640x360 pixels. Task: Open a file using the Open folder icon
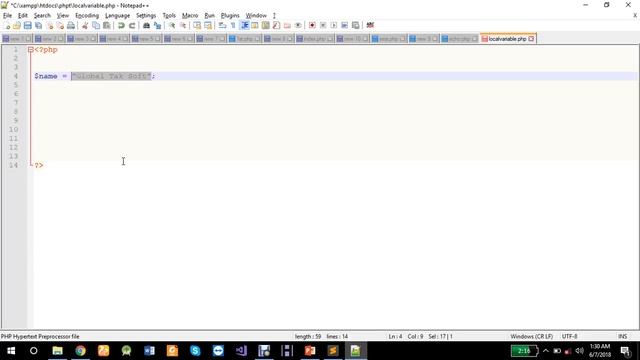17,25
